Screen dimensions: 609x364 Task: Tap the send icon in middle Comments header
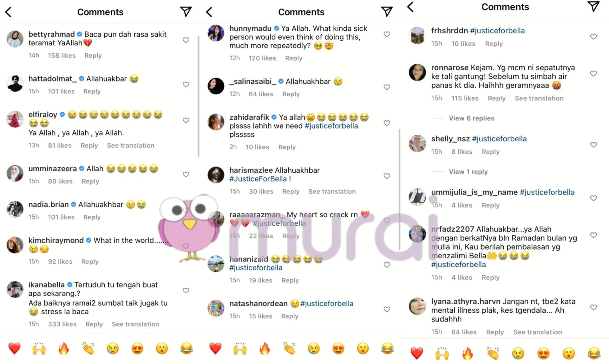coord(387,12)
